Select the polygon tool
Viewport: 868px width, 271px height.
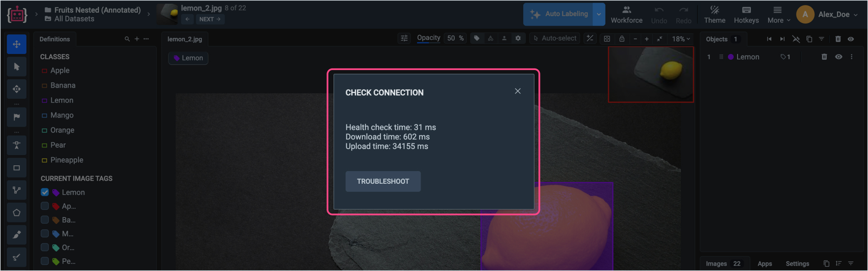(x=16, y=213)
